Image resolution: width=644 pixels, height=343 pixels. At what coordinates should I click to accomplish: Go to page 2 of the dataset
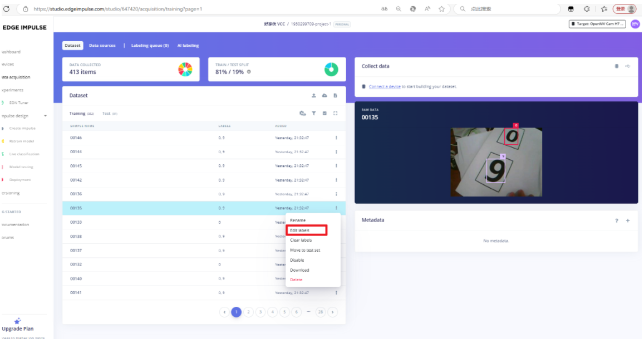click(x=248, y=312)
